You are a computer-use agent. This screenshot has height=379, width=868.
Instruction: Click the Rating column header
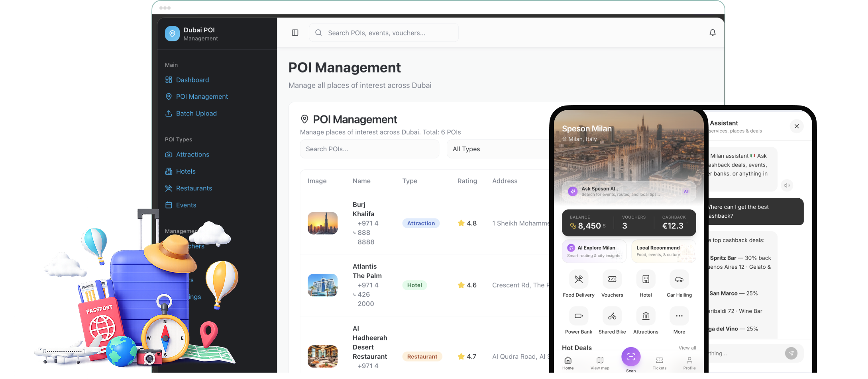pyautogui.click(x=467, y=181)
